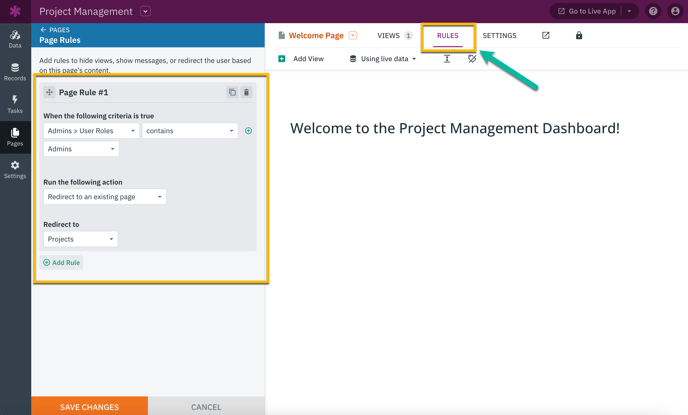The height and width of the screenshot is (415, 688).
Task: Click Add View button
Action: tap(301, 59)
